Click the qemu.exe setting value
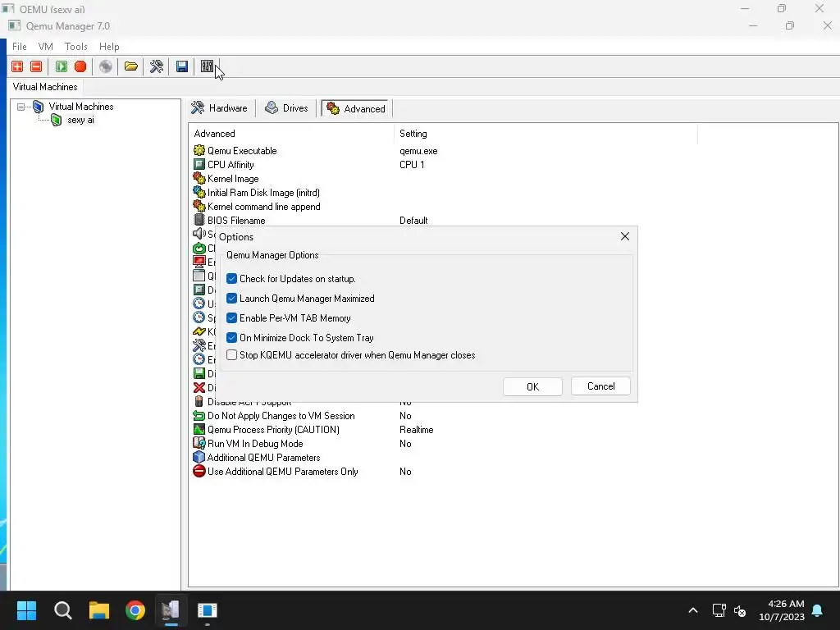The height and width of the screenshot is (630, 840). [x=418, y=151]
